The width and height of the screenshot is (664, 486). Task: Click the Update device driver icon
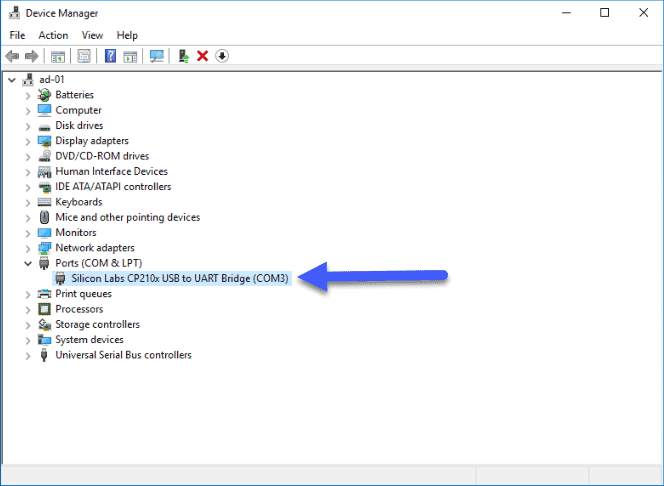[x=183, y=56]
